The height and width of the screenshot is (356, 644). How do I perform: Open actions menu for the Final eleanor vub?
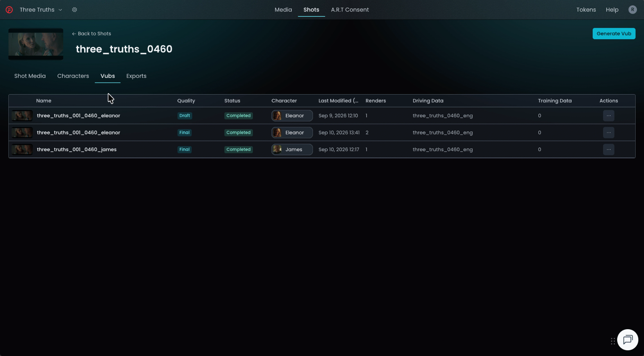pyautogui.click(x=608, y=133)
